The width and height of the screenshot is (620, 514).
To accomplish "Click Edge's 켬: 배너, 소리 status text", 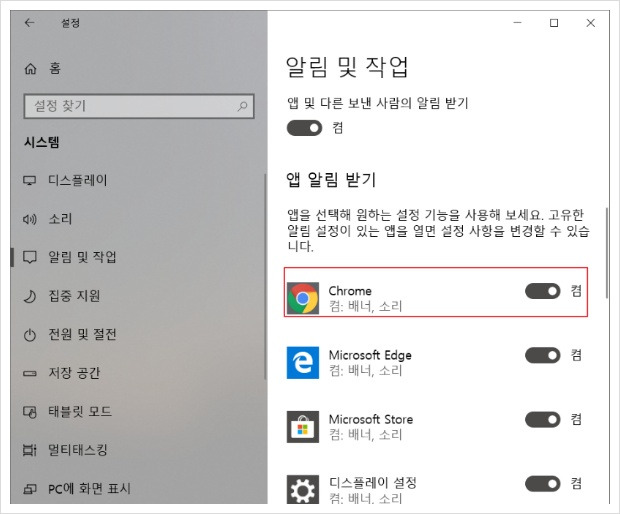I will 365,370.
